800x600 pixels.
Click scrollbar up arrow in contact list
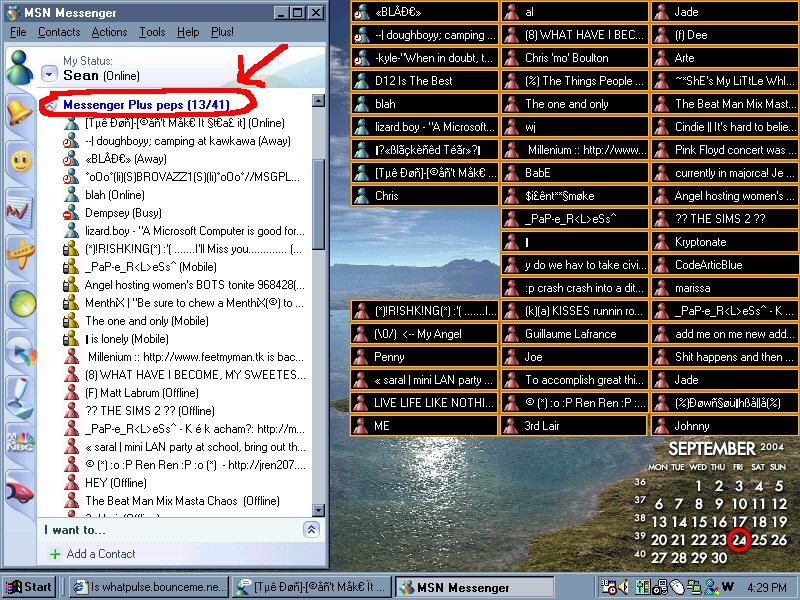318,100
